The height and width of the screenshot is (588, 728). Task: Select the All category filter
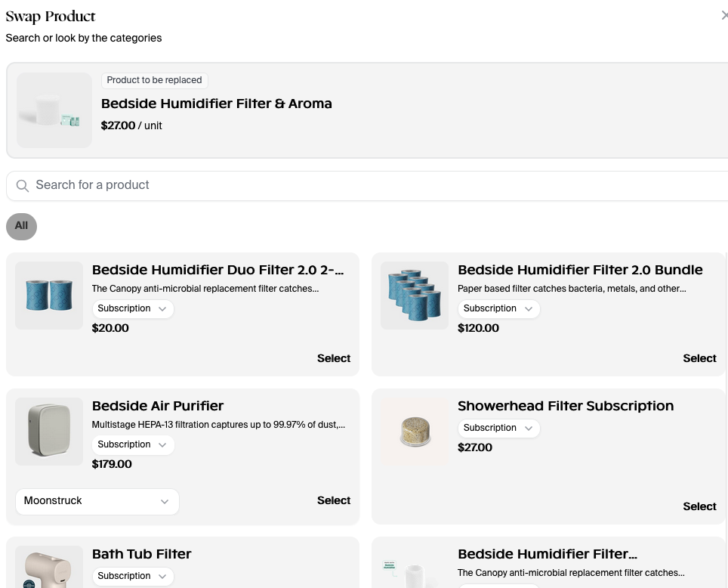coord(21,226)
